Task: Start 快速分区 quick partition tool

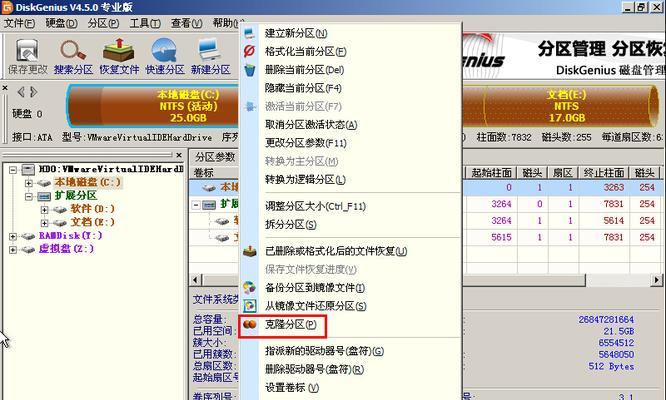Action: click(x=165, y=56)
